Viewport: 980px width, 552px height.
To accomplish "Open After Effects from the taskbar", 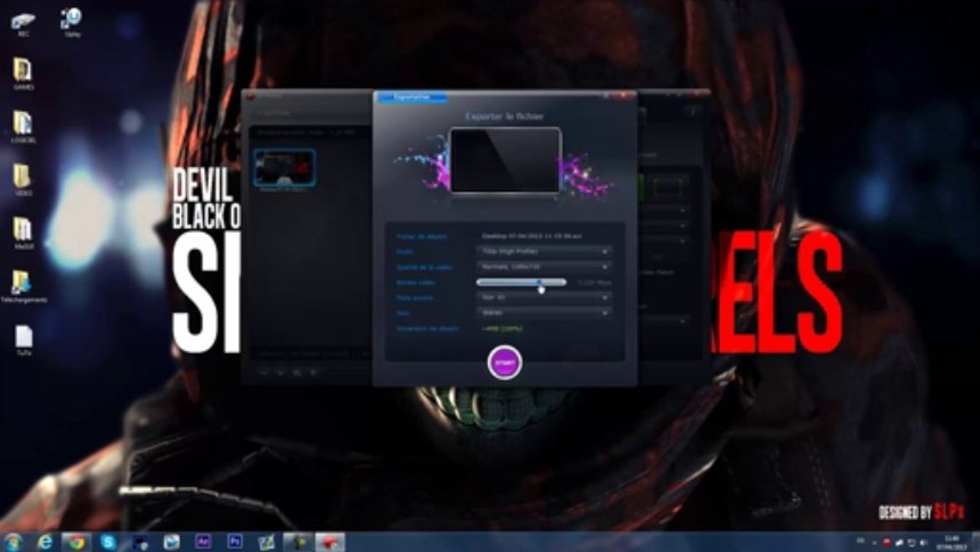I will point(203,541).
